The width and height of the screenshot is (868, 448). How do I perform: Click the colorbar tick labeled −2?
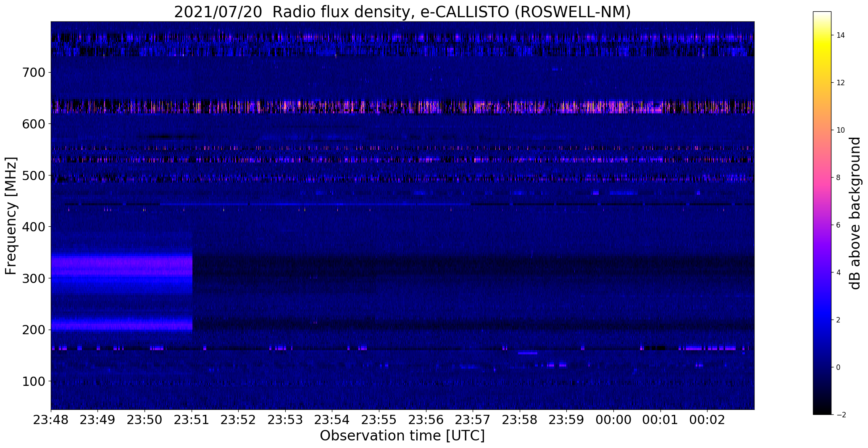tap(841, 415)
